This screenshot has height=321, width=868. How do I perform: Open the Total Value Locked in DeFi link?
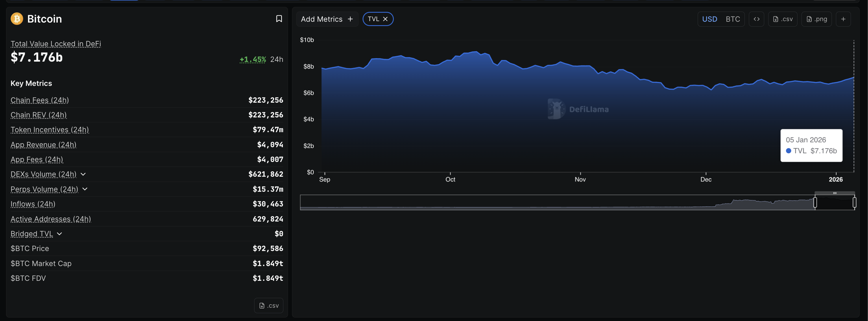pos(56,43)
